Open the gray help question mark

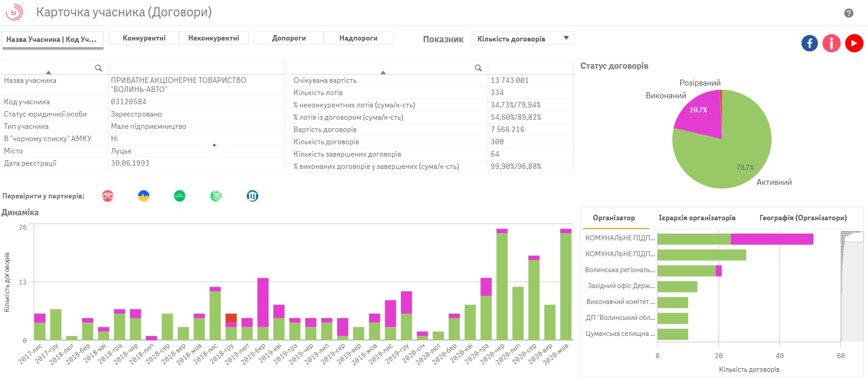848,13
